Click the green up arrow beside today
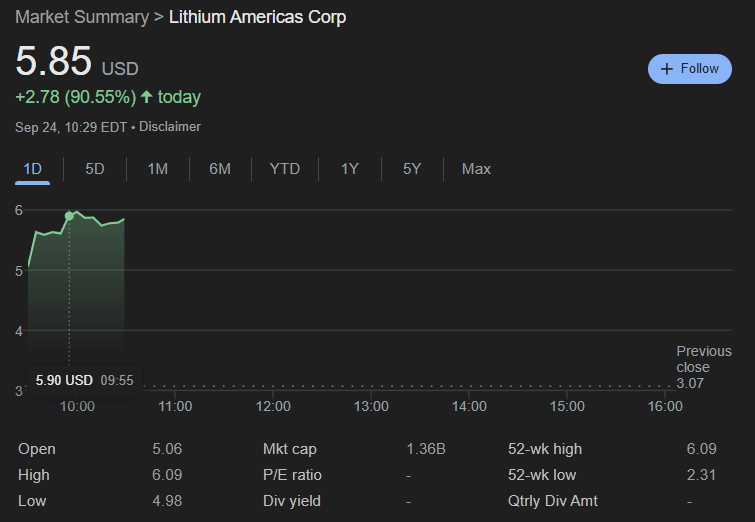755x522 pixels. click(147, 97)
